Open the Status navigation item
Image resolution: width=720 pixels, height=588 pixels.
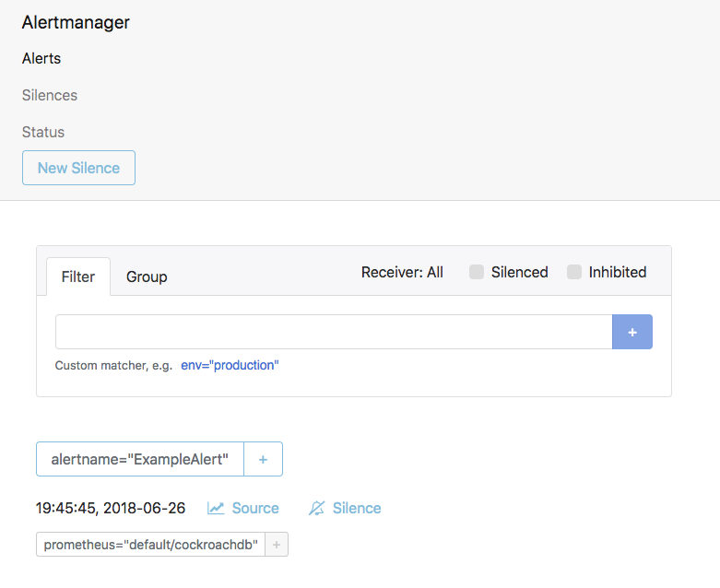[x=43, y=132]
